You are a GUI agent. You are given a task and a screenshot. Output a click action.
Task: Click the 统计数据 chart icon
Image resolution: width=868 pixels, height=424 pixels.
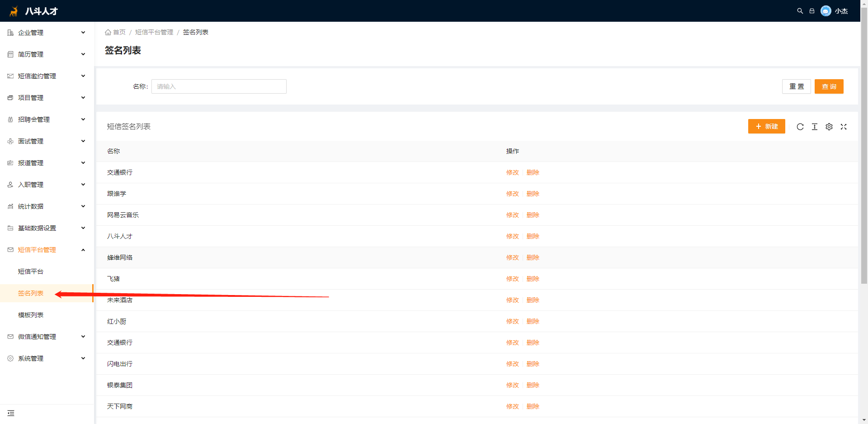point(10,206)
